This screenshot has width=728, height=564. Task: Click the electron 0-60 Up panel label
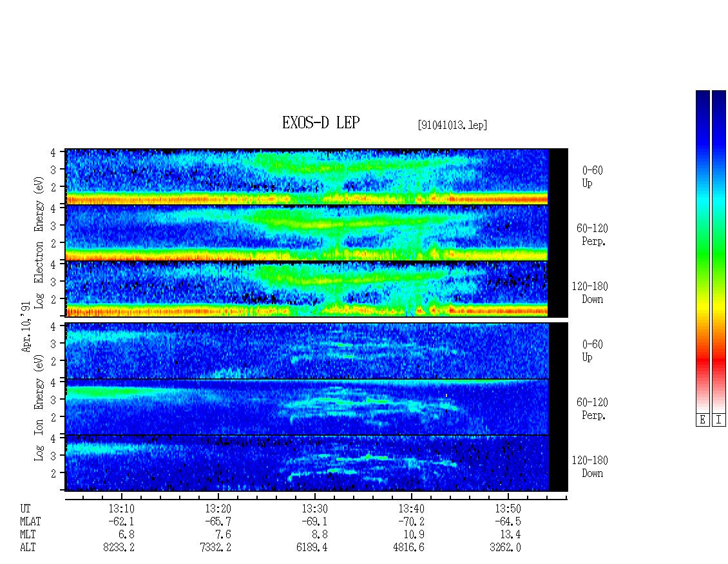pos(593,177)
